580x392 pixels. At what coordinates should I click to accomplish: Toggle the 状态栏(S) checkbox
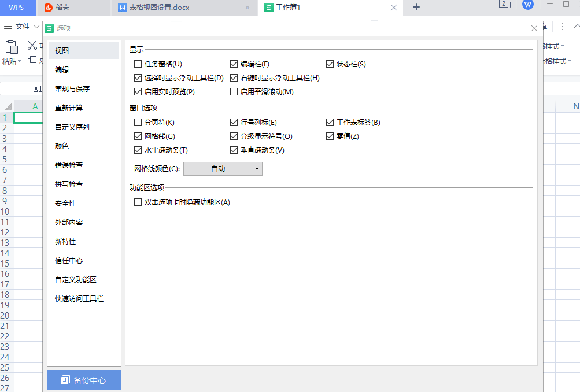(x=330, y=64)
